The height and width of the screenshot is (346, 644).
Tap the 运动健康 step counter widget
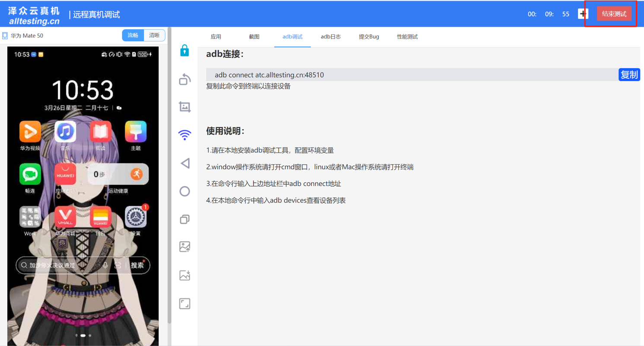[118, 174]
